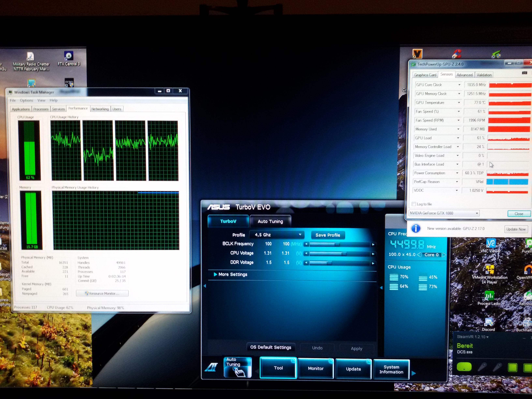
Task: Switch to Services tab in Task Manager
Action: coord(59,109)
